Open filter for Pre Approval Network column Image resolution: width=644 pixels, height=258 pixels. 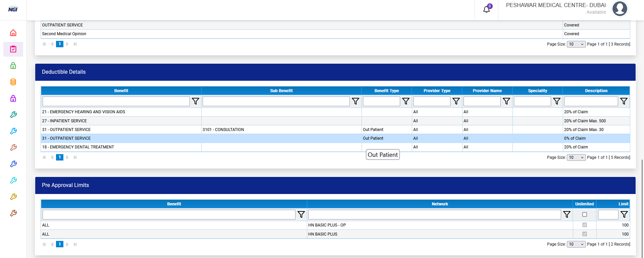point(567,214)
